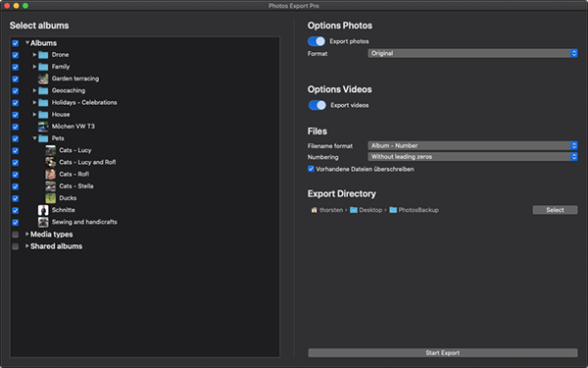Click the Schnitte album icon
The width and height of the screenshot is (588, 368).
(x=43, y=210)
